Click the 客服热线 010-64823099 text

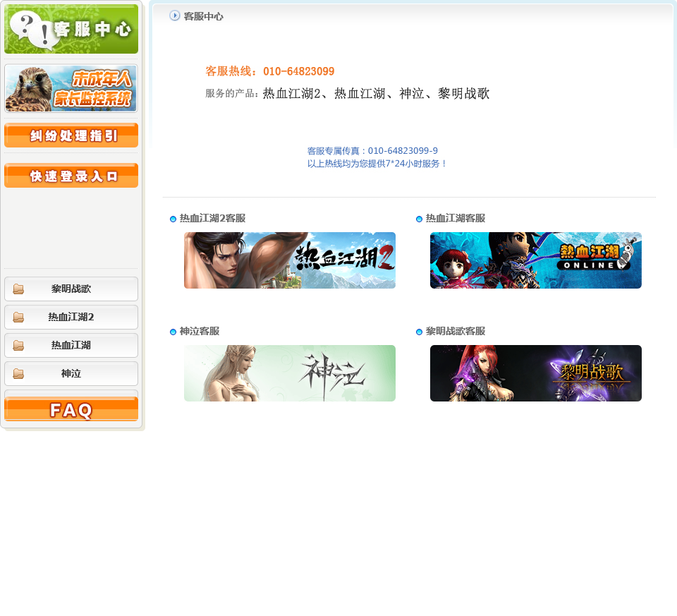(270, 71)
